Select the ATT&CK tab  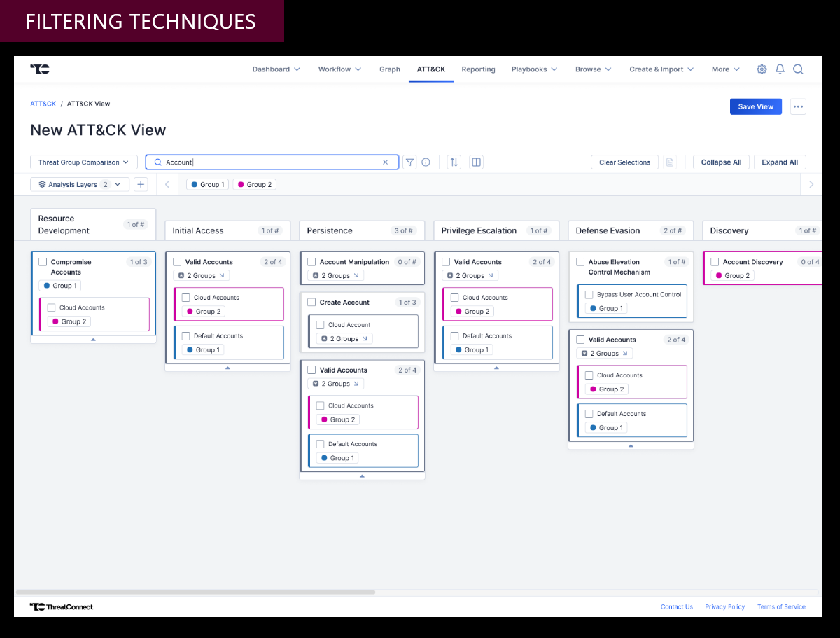431,69
